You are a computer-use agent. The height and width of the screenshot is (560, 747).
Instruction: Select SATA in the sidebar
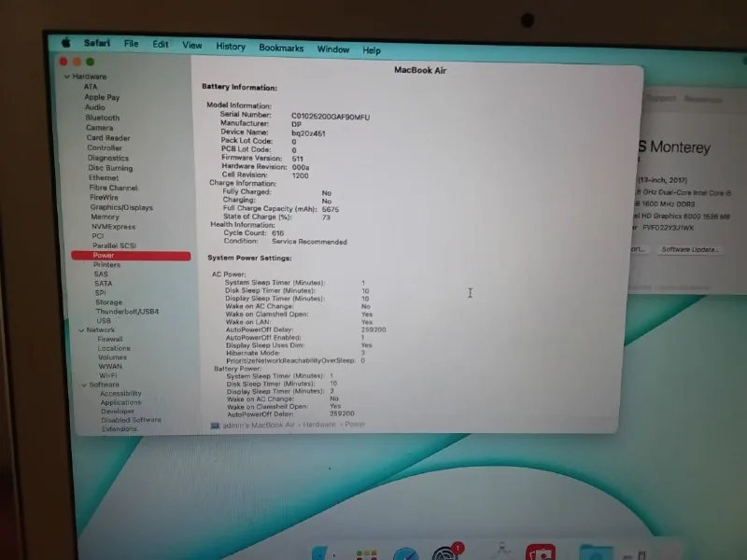click(104, 284)
